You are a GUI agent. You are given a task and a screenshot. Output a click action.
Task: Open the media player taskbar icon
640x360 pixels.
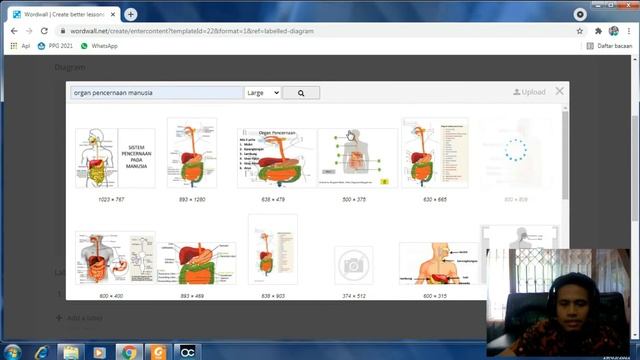tap(99, 352)
